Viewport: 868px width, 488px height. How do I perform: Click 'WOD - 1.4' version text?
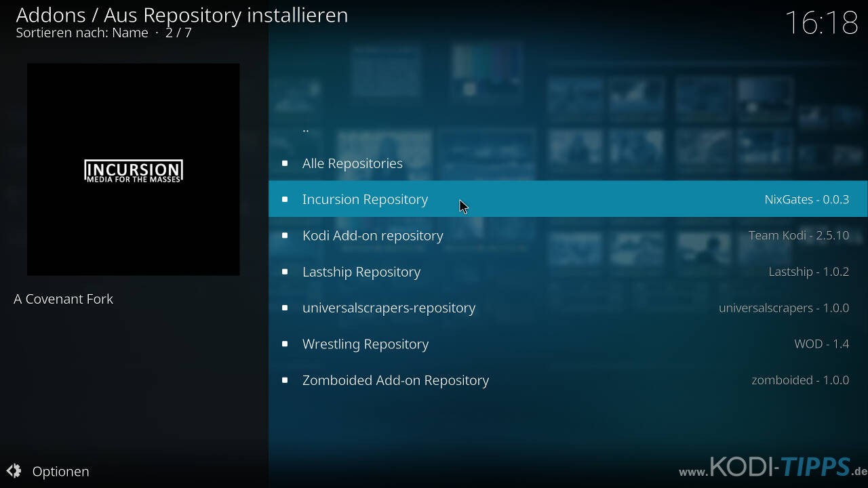pos(821,344)
